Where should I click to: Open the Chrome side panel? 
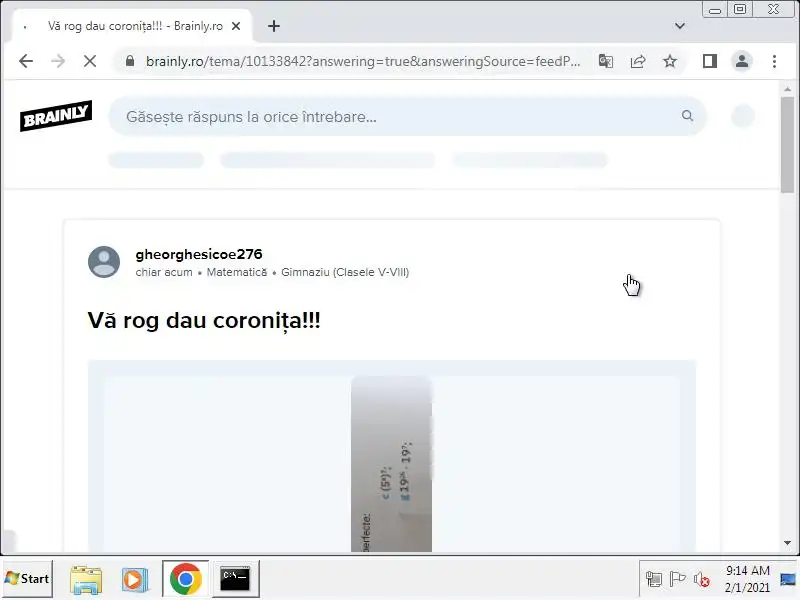pos(710,61)
